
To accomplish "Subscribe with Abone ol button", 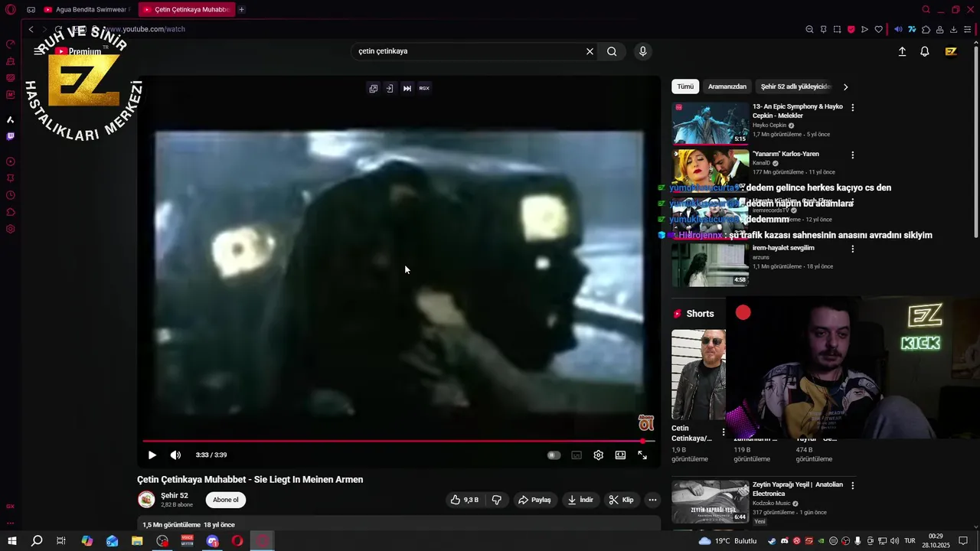I will (226, 500).
